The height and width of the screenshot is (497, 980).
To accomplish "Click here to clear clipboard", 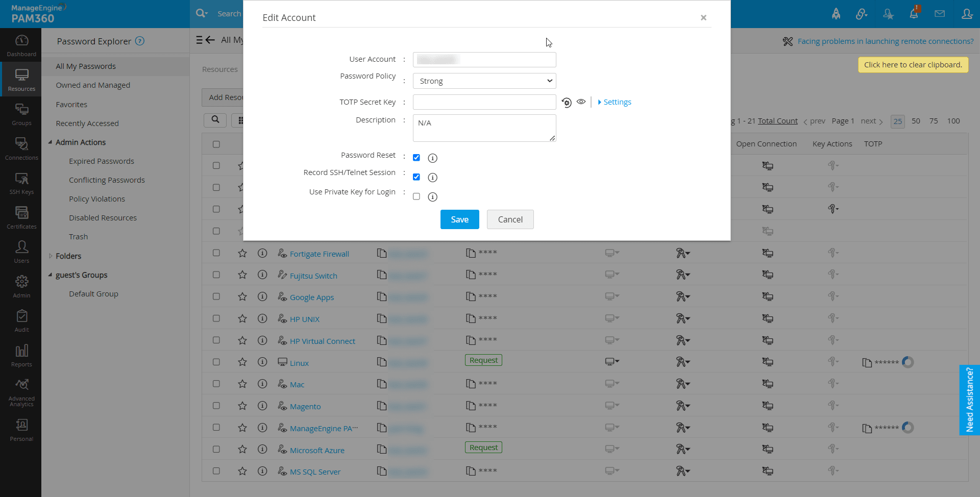I will 913,65.
